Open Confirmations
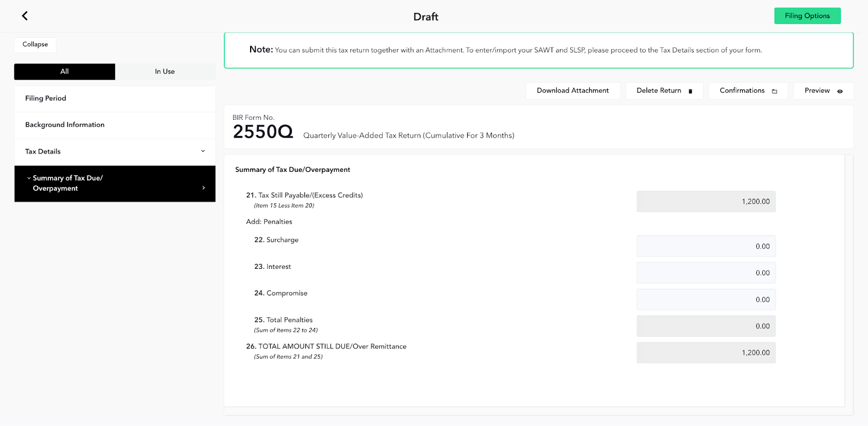 [748, 91]
